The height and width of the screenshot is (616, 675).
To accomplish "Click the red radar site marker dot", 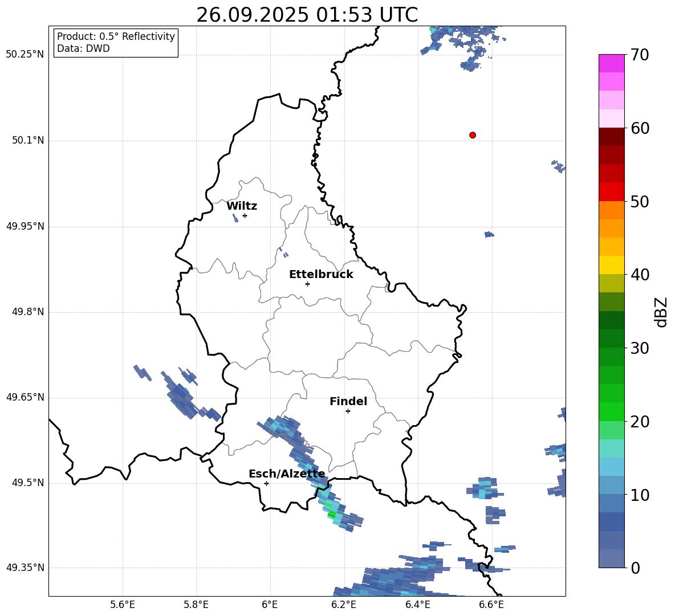I will (x=473, y=135).
